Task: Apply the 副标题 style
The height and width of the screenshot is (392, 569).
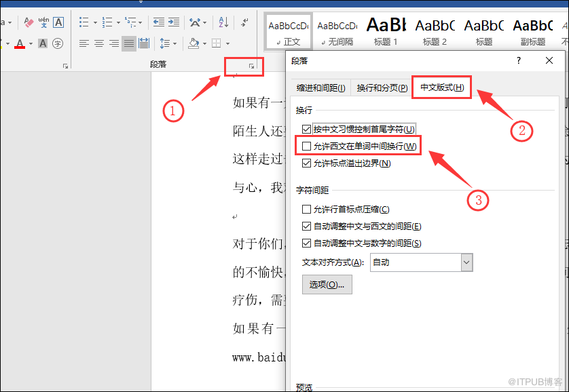Action: click(533, 32)
